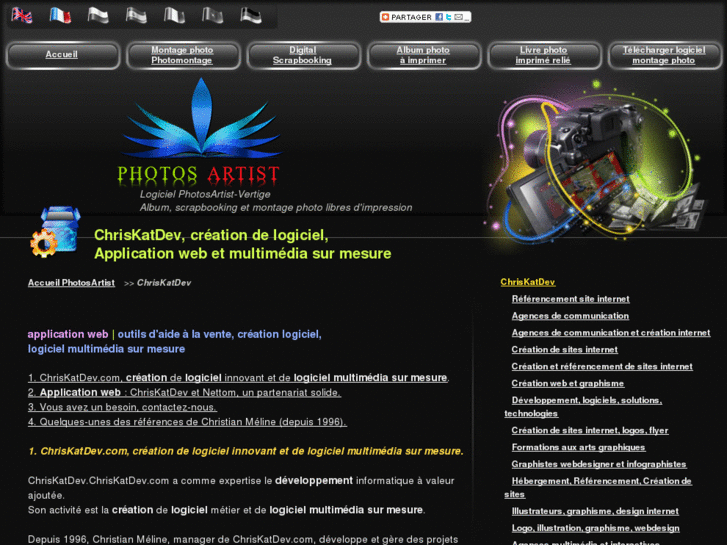This screenshot has height=545, width=727.
Task: Click 'Logiciel PhotosArtist-Vertige' tagline
Action: pos(205,194)
